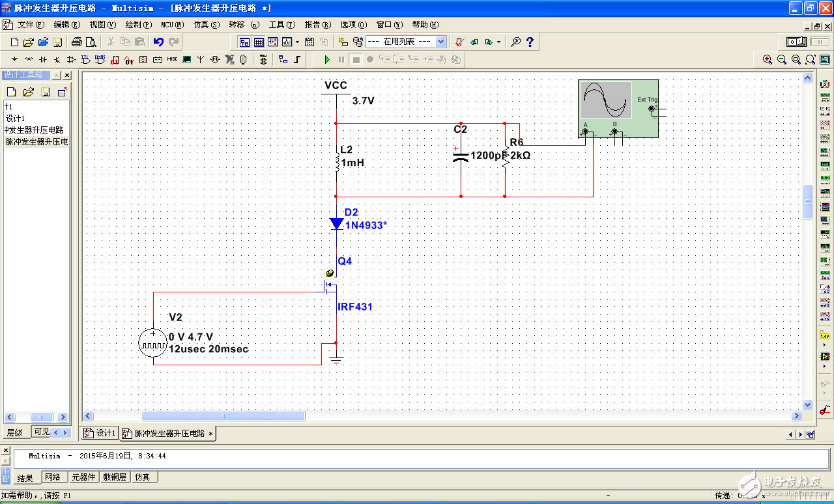Place an Analog op-amp component
834x504 pixels.
point(72,59)
